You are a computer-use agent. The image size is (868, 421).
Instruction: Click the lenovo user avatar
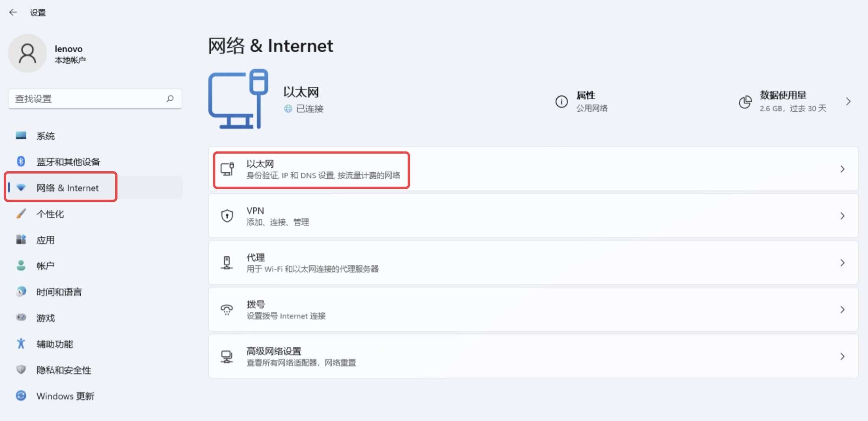tap(28, 53)
